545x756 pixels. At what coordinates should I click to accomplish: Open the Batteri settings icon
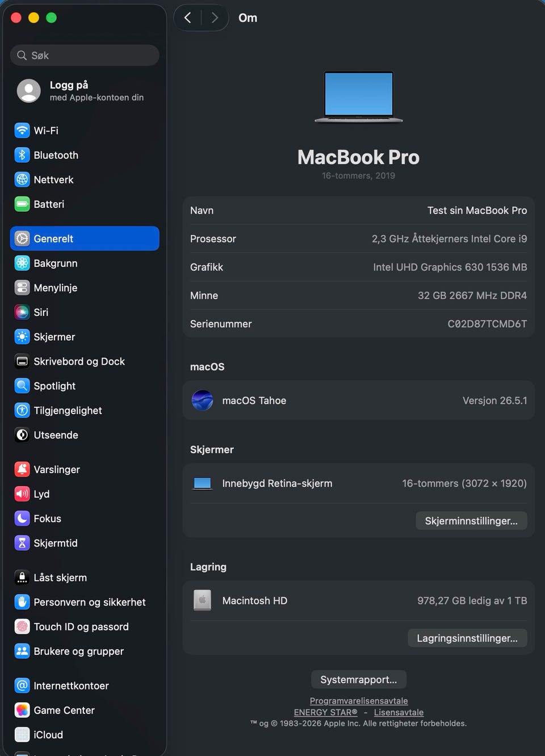(22, 204)
